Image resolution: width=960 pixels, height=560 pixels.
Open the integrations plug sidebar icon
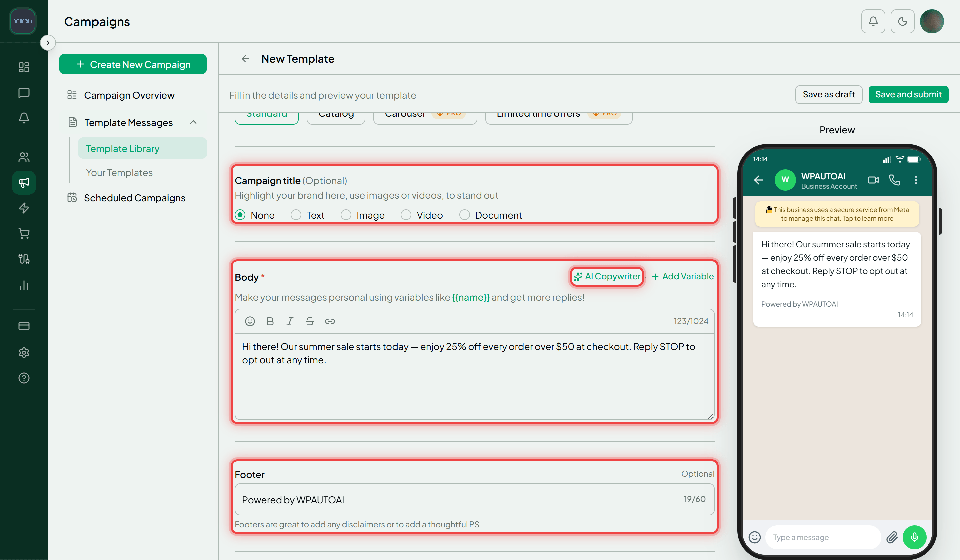coord(24,259)
